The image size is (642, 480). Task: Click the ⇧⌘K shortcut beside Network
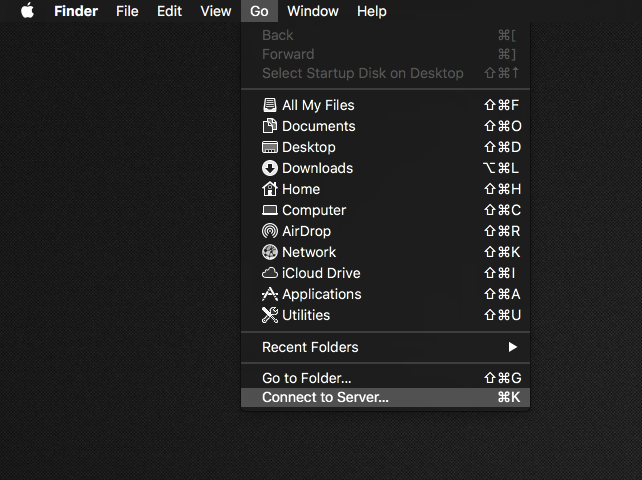(502, 252)
